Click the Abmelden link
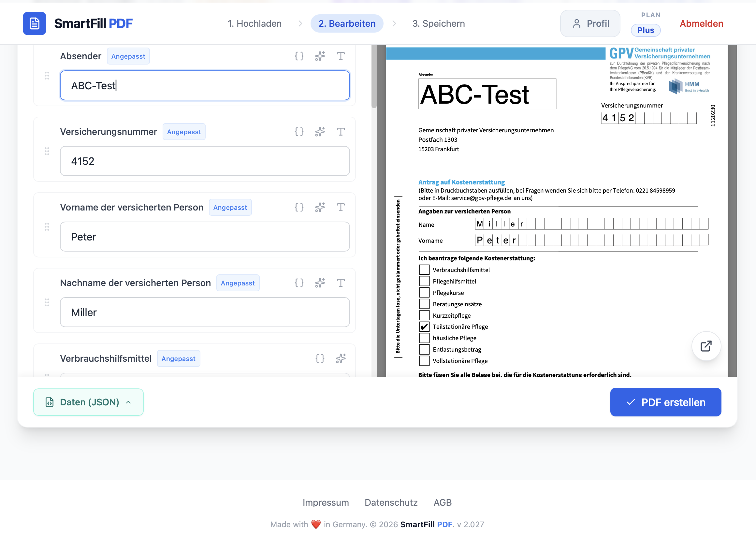Screen dimensions: 756x537 click(x=701, y=23)
